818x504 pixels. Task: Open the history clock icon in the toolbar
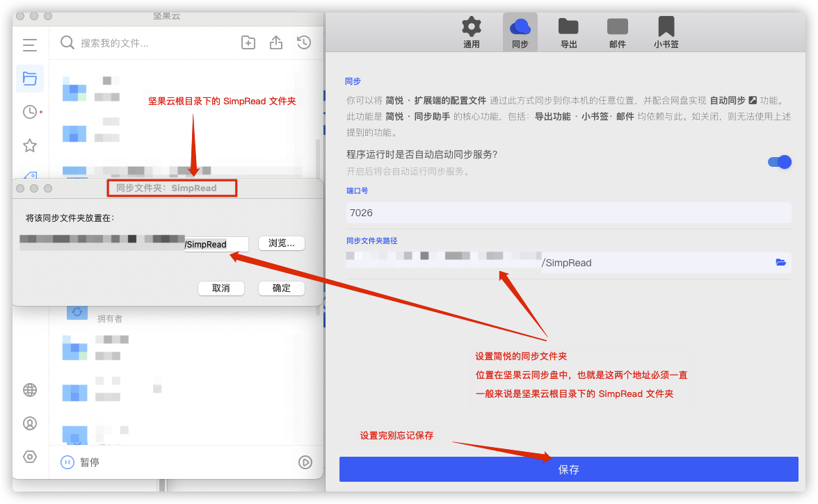click(x=303, y=42)
